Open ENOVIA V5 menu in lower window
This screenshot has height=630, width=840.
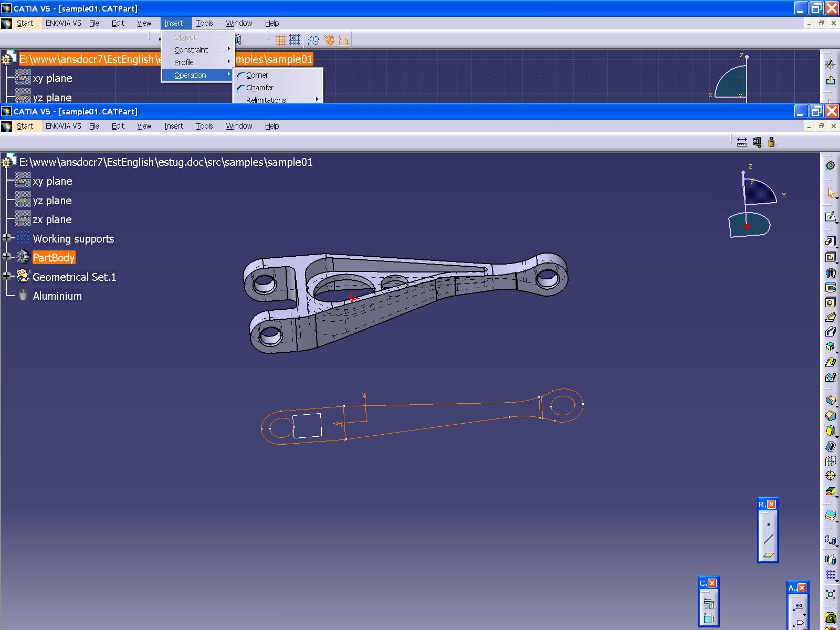(64, 126)
